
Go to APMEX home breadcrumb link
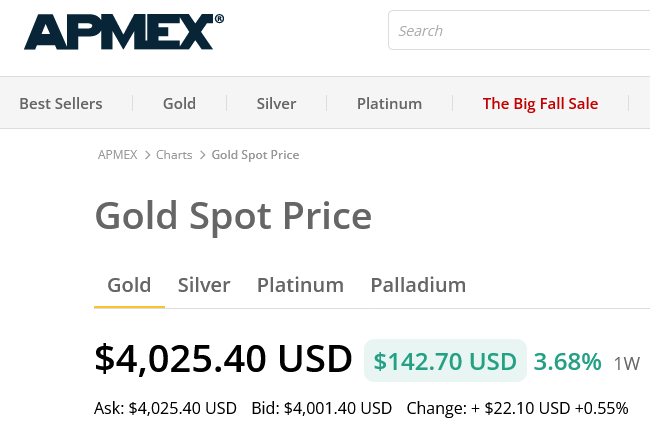click(117, 155)
